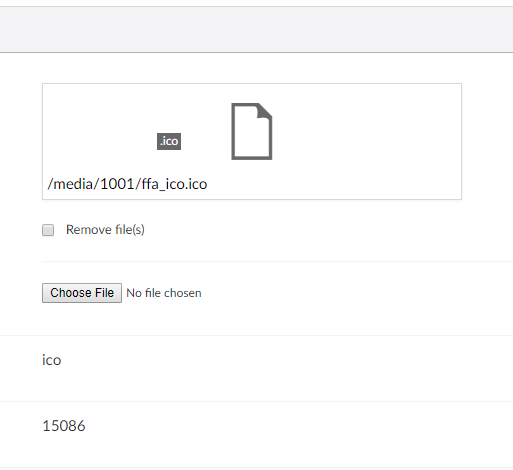Image resolution: width=513 pixels, height=470 pixels.
Task: Click the ffa_ico.ico file name in the path
Action: [x=174, y=184]
